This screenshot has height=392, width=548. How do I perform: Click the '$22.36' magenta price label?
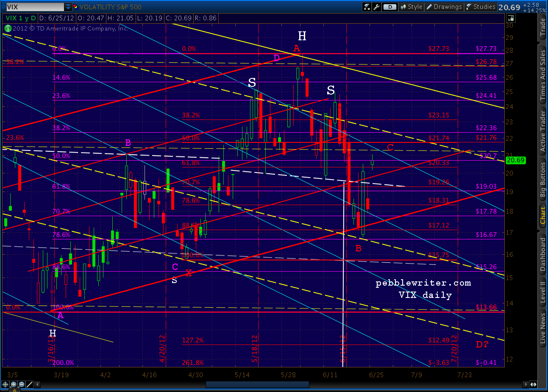click(x=486, y=128)
